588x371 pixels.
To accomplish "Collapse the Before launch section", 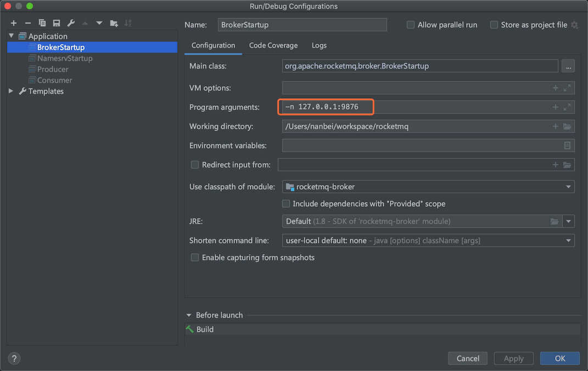I will tap(189, 315).
